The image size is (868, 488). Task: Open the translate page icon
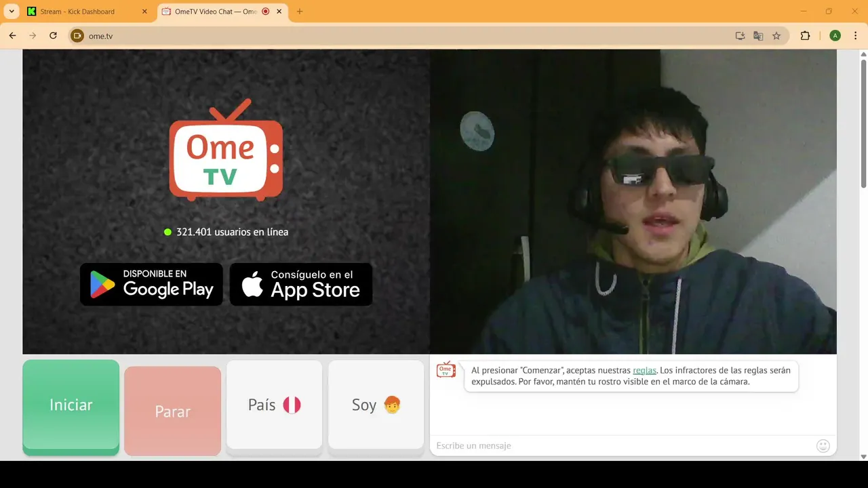point(758,36)
